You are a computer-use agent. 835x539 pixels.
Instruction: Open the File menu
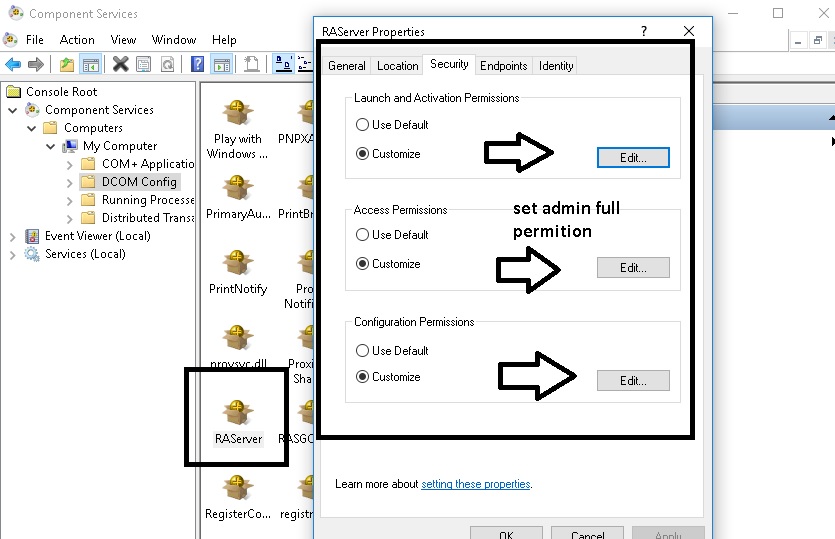(x=35, y=40)
